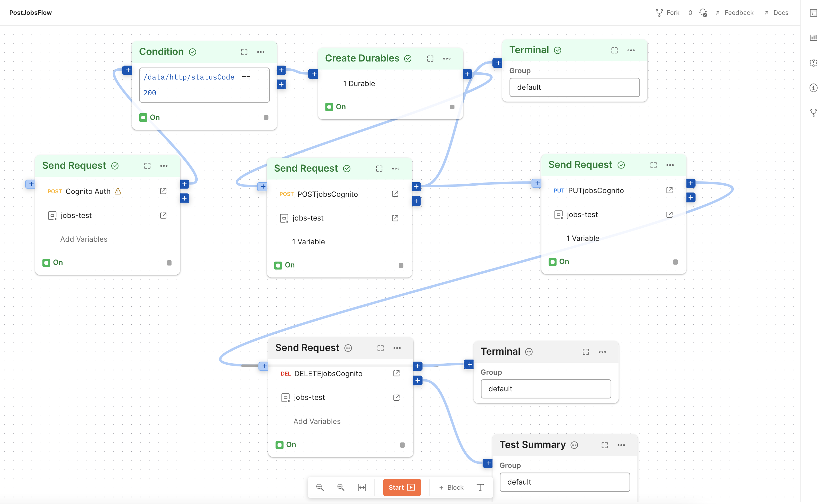Open DELETEjobsCognito request external link icon
Image resolution: width=825 pixels, height=504 pixels.
396,373
